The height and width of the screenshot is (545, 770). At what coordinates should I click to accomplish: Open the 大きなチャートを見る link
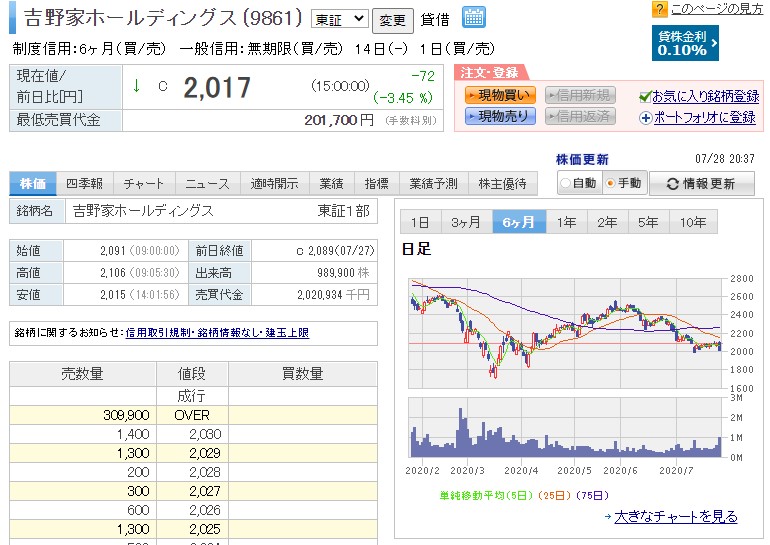[676, 517]
